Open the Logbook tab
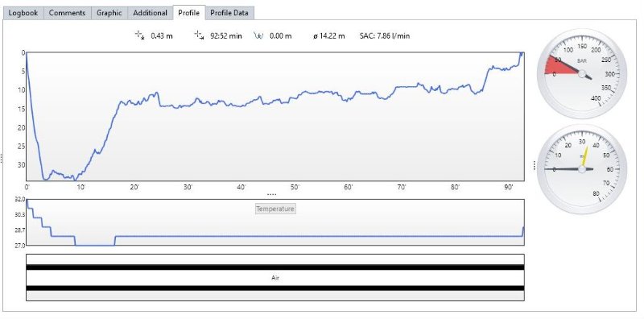The width and height of the screenshot is (644, 319). click(x=23, y=13)
